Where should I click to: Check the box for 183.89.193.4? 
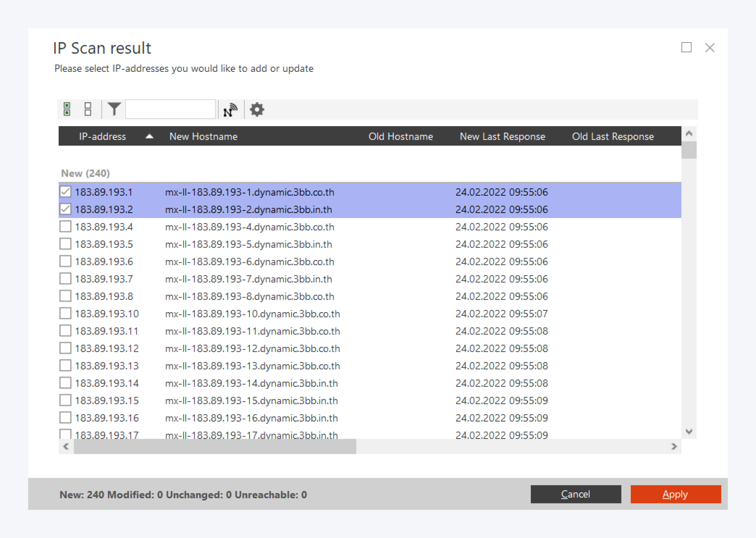[x=65, y=227]
